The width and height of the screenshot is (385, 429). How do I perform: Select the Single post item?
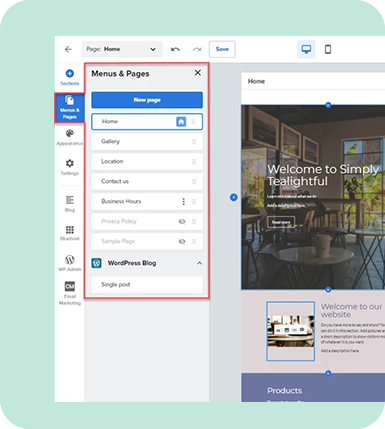[x=147, y=285]
